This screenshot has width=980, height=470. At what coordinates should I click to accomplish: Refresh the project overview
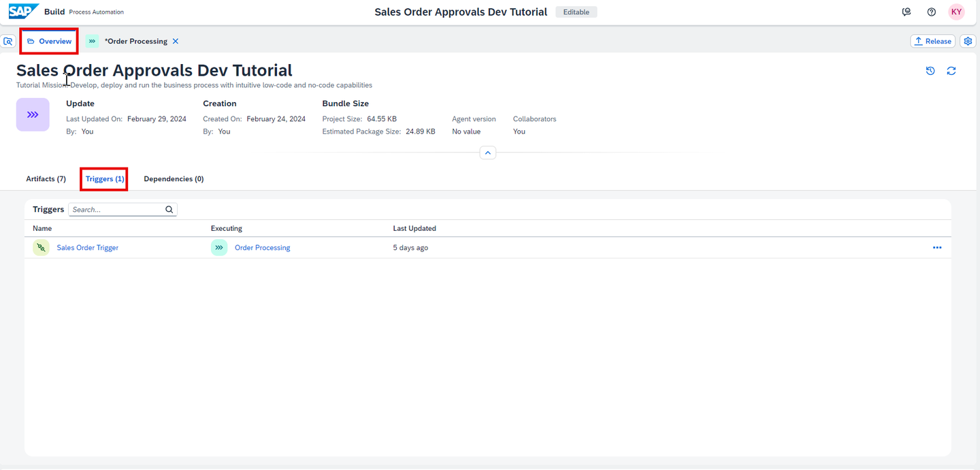pyautogui.click(x=951, y=71)
